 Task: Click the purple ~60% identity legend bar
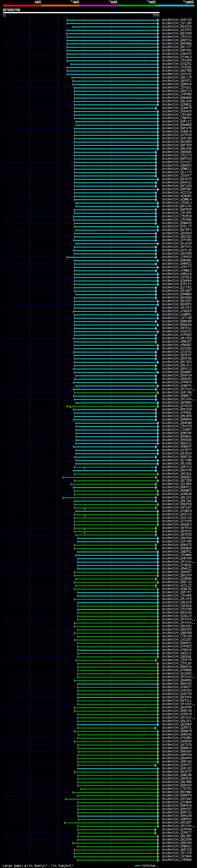point(98,6)
